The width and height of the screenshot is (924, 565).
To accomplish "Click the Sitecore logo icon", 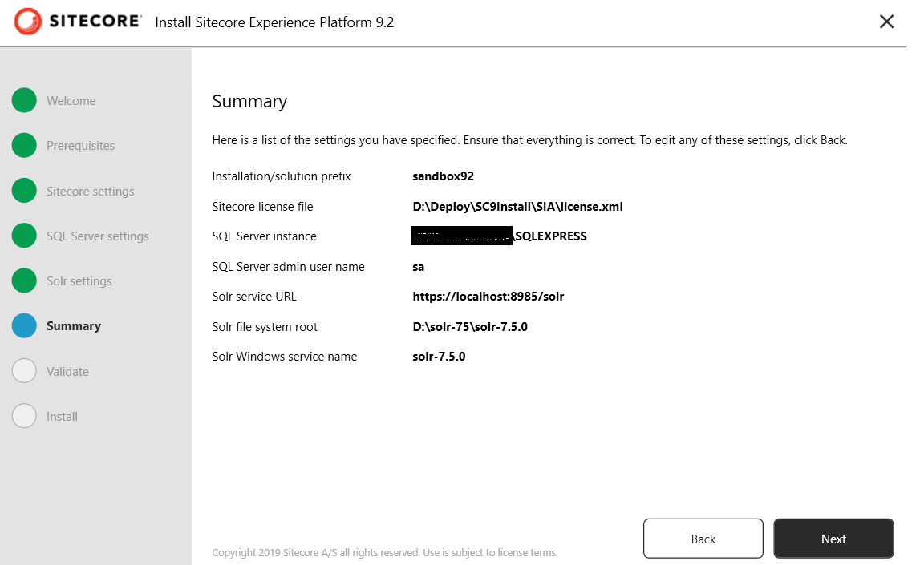I will [28, 22].
